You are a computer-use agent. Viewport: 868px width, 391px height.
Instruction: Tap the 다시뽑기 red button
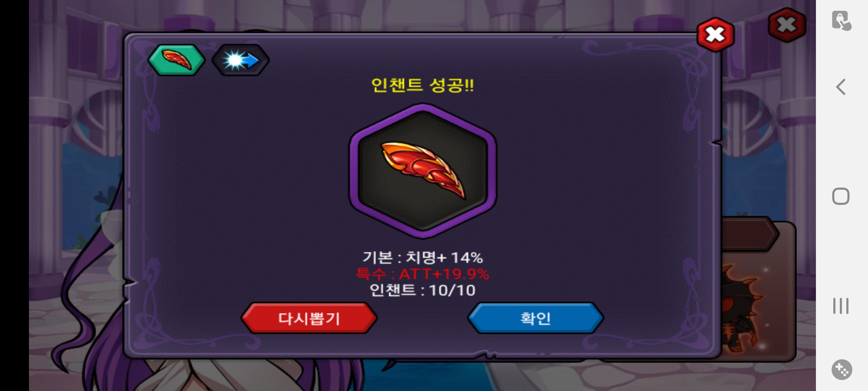pyautogui.click(x=309, y=318)
